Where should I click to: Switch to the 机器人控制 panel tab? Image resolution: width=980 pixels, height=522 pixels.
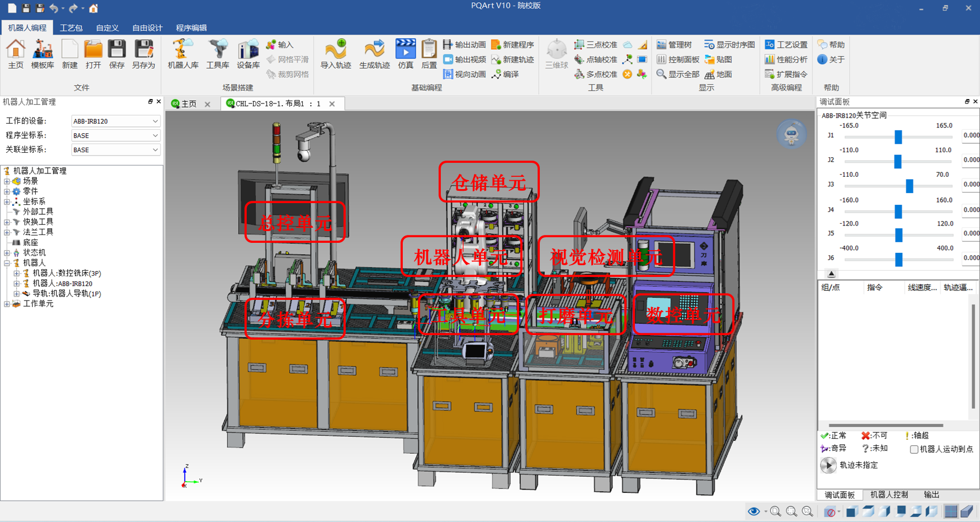[x=889, y=495]
